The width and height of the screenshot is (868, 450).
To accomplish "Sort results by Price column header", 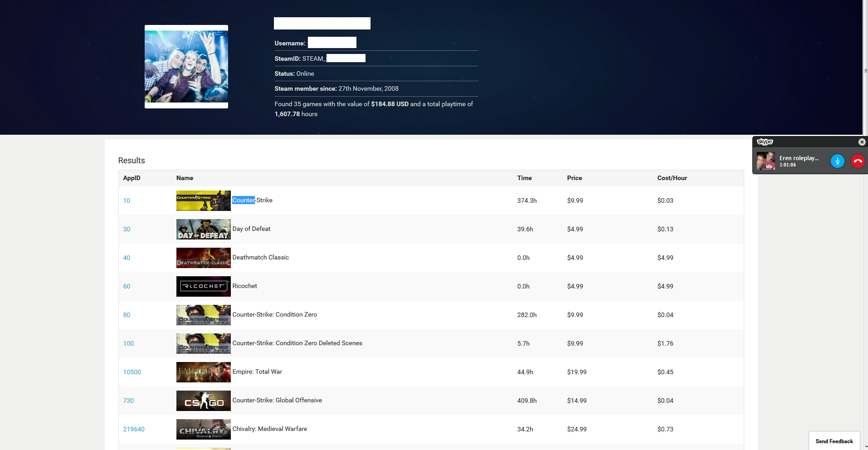I will click(574, 178).
